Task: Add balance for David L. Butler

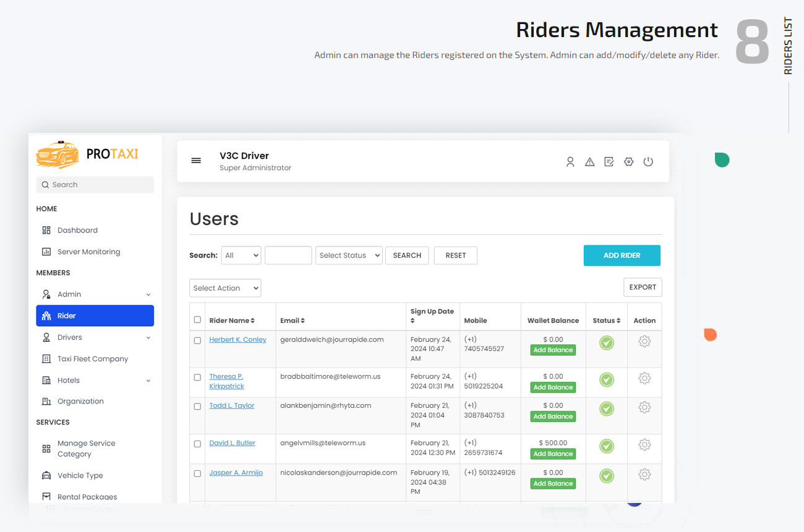Action: [x=552, y=453]
